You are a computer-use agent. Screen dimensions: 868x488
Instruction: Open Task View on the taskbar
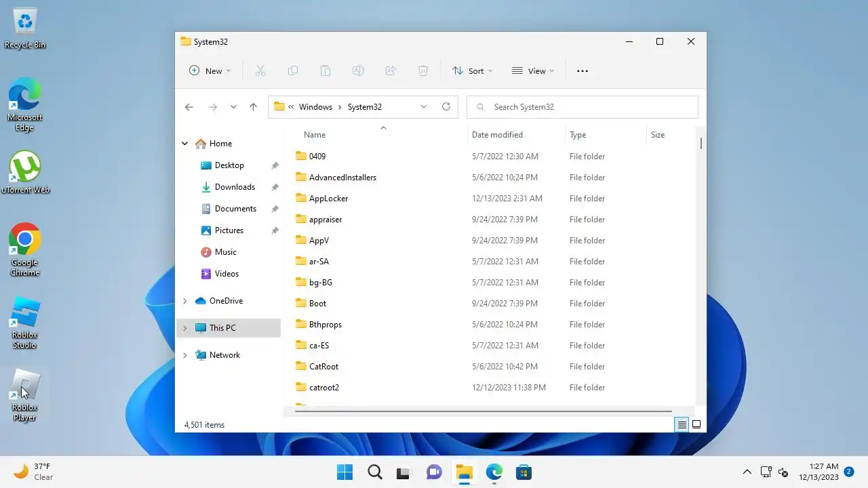coord(404,472)
